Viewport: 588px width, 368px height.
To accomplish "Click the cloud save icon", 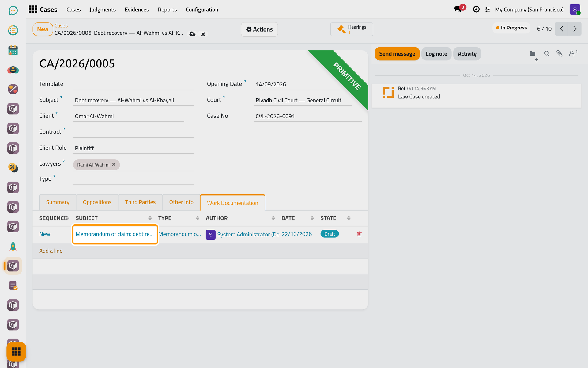I will tap(192, 34).
